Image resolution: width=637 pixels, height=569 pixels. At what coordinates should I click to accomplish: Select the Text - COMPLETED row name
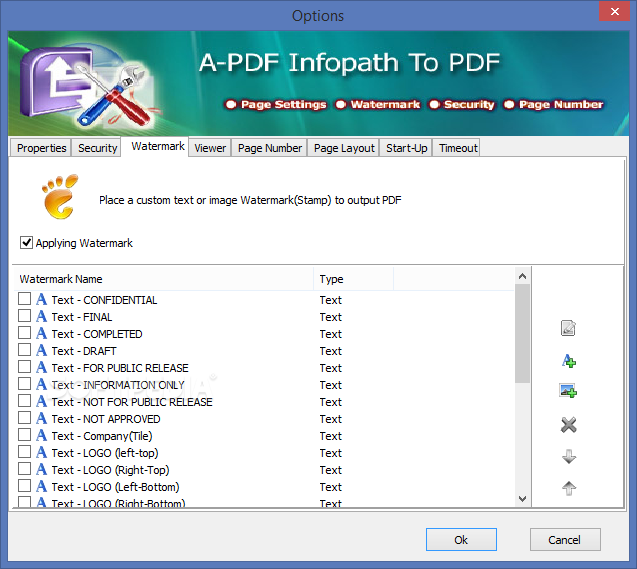click(97, 334)
